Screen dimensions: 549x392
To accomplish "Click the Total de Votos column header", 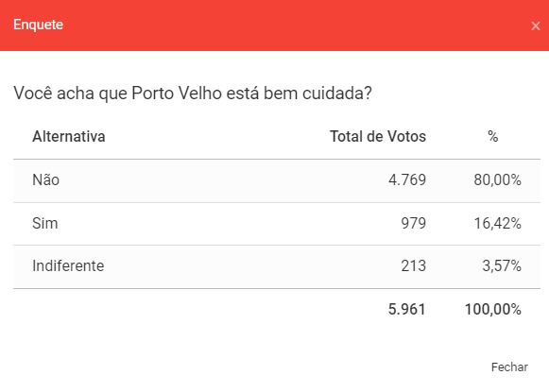I will point(378,137).
